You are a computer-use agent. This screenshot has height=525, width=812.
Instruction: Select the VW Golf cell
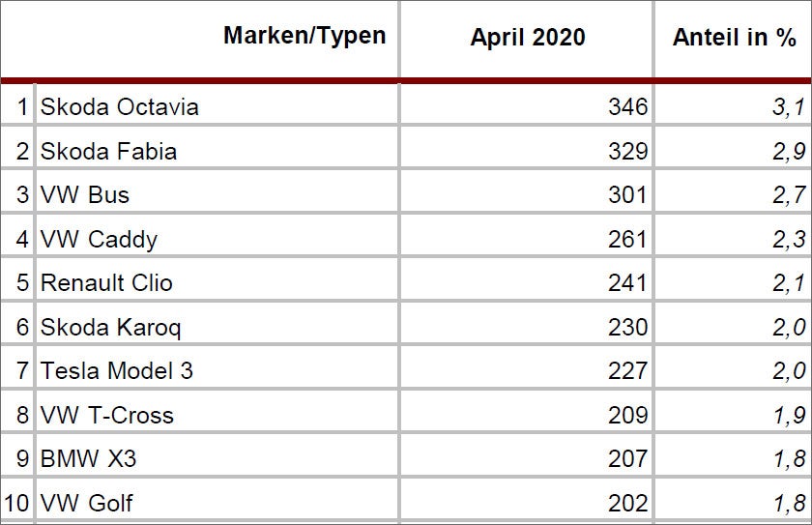(x=87, y=503)
